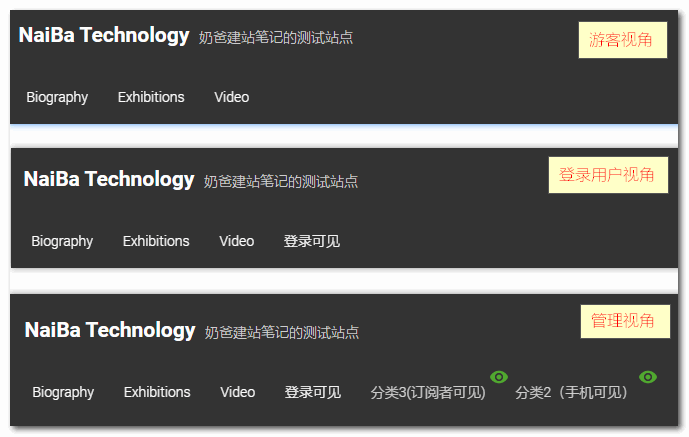Open the 分类2（手机可见）menu item
This screenshot has height=437, width=689.
[571, 392]
